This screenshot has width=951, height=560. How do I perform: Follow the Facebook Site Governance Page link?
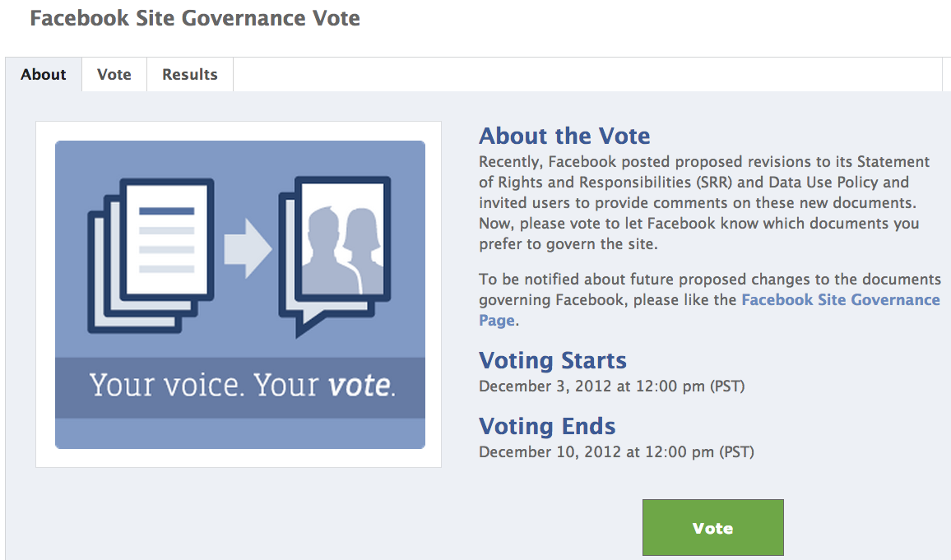tap(840, 300)
